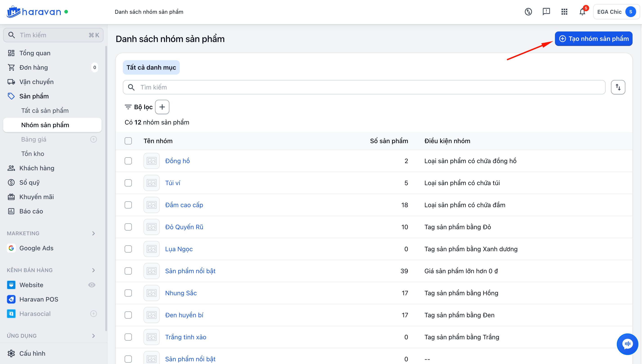
Task: Expand the KÊNH BÁN HÀNG section chevron
Action: (93, 270)
